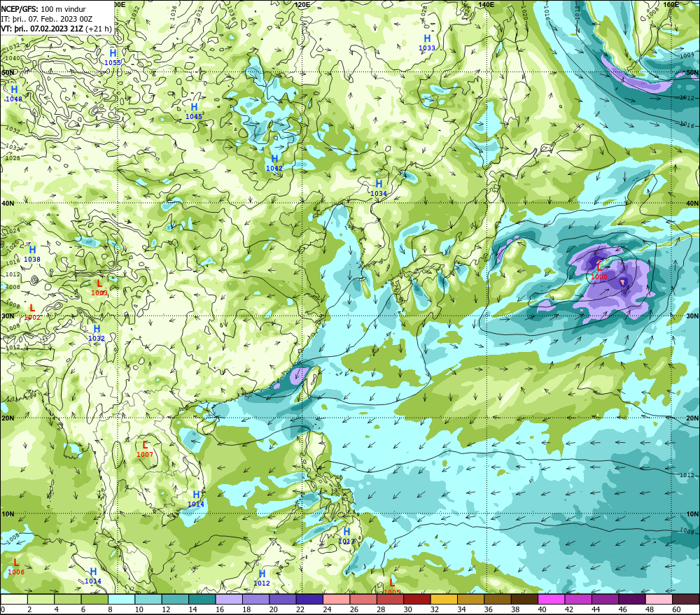The image size is (700, 615).
Task: Click the L 1005 low pressure marker
Action: (392, 587)
